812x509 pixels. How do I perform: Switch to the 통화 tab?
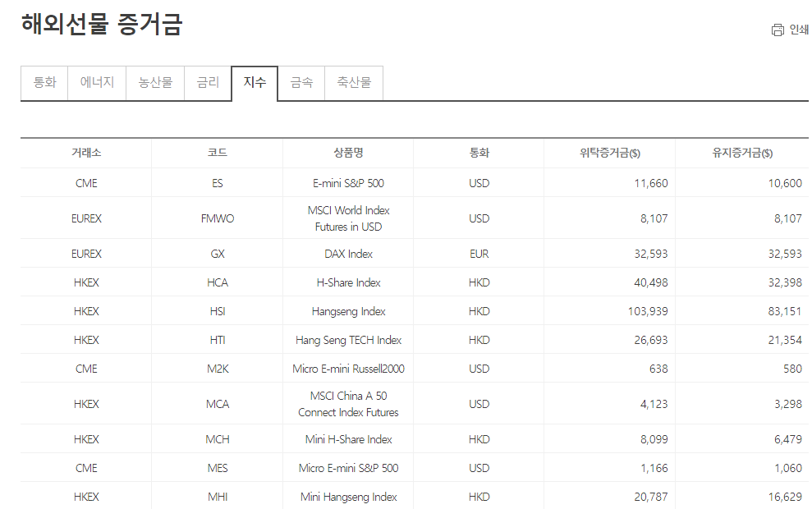[44, 83]
